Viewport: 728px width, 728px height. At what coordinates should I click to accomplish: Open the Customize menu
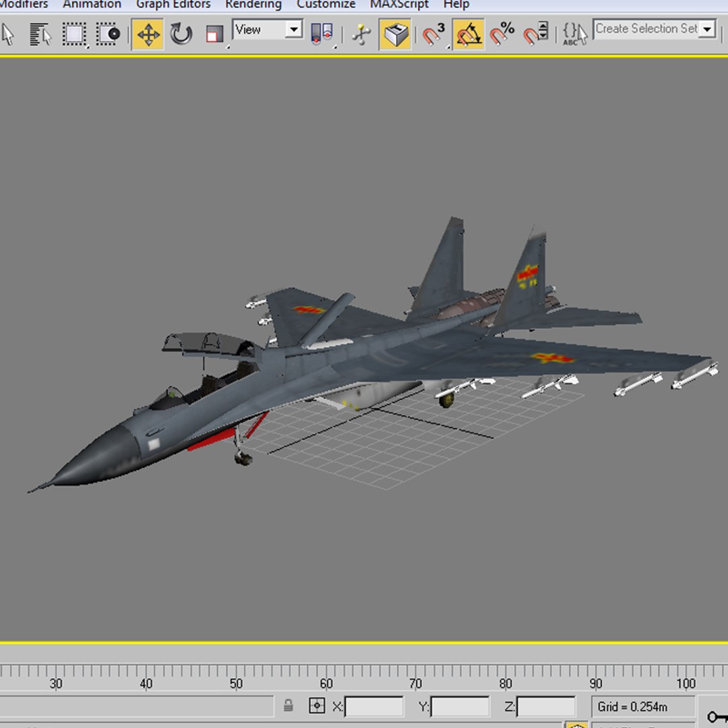point(326,5)
